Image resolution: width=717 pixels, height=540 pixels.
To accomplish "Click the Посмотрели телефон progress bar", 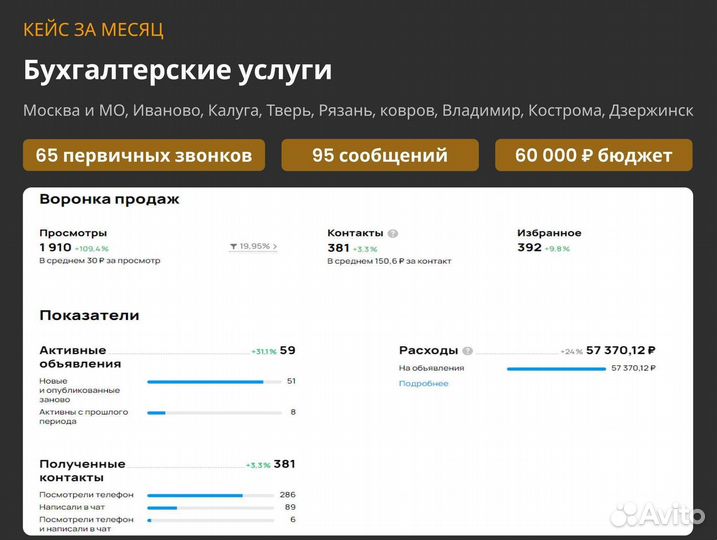I will (210, 495).
